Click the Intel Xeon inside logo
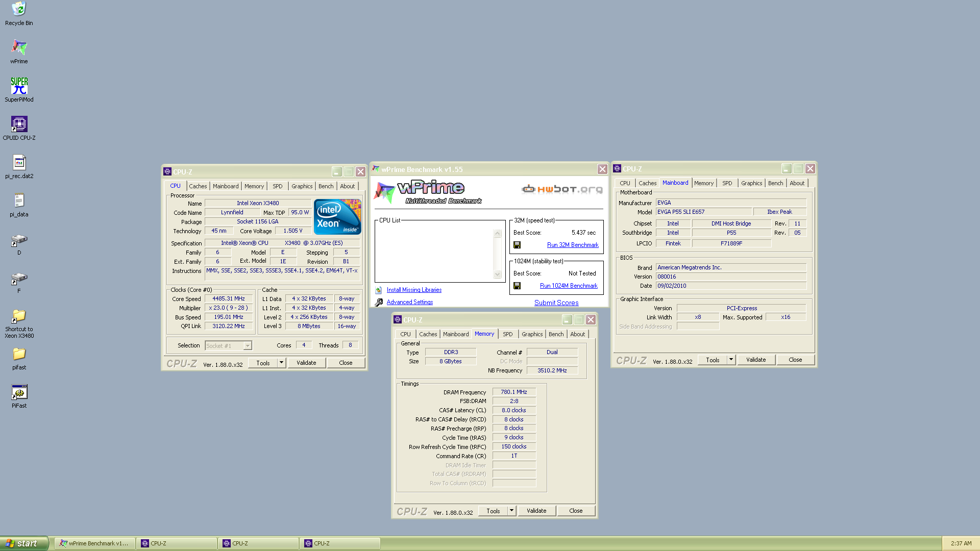Image resolution: width=980 pixels, height=551 pixels. click(337, 217)
